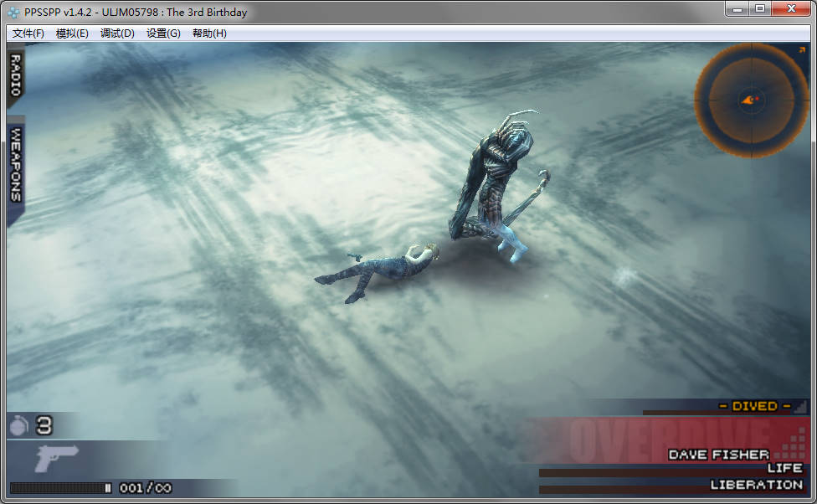Click the LIFE bar
This screenshot has width=817, height=504.
[x=671, y=472]
